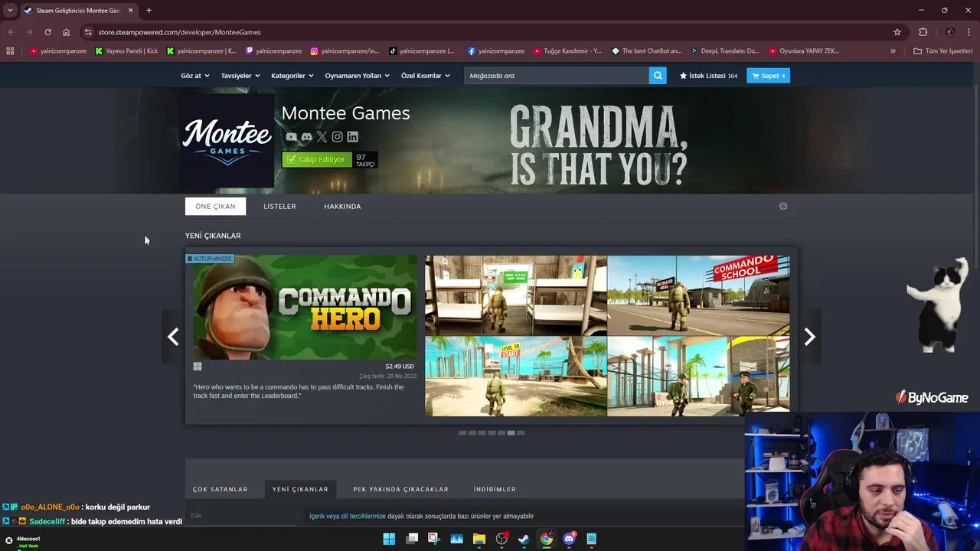Open File Explorer from the taskbar

[x=479, y=539]
